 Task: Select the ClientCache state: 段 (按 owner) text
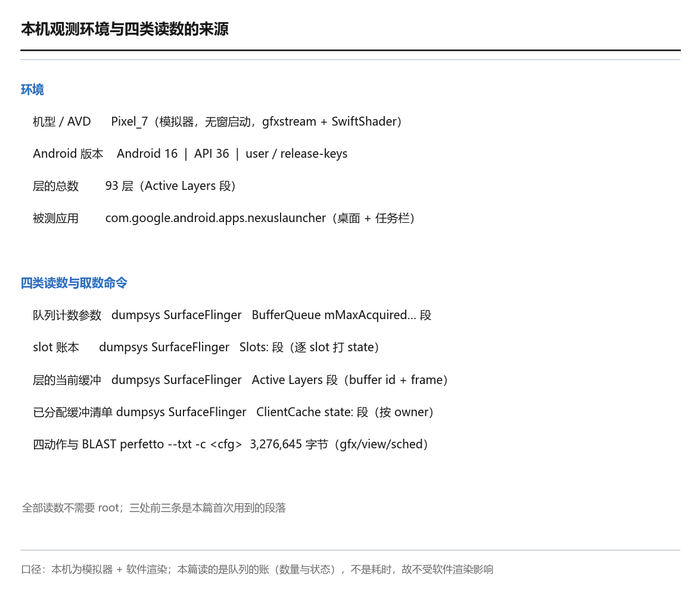[345, 412]
